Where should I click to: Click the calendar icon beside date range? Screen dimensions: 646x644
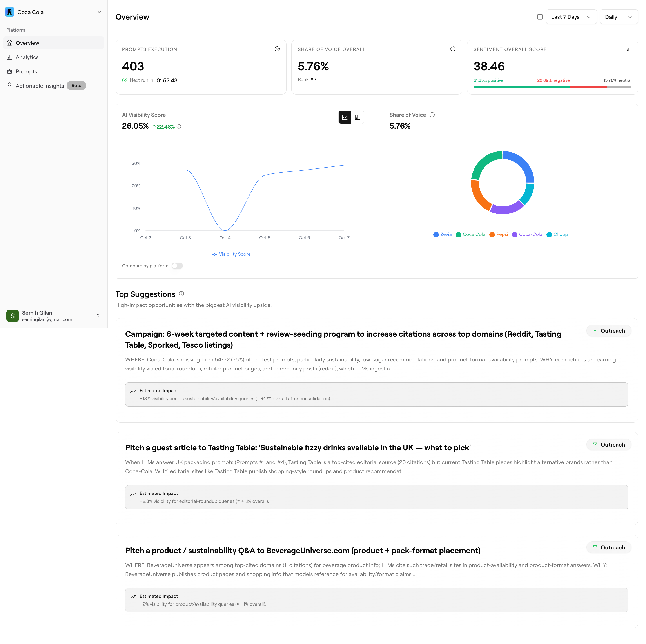point(540,17)
